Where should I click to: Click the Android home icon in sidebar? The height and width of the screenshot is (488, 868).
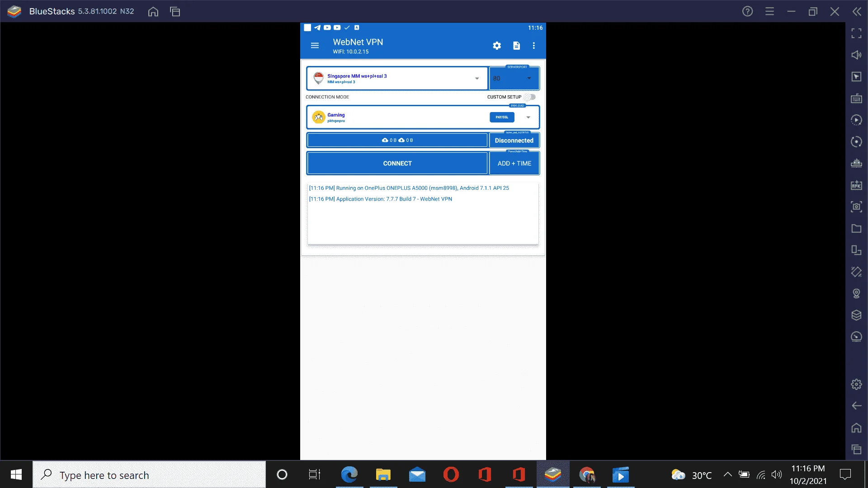point(856,427)
